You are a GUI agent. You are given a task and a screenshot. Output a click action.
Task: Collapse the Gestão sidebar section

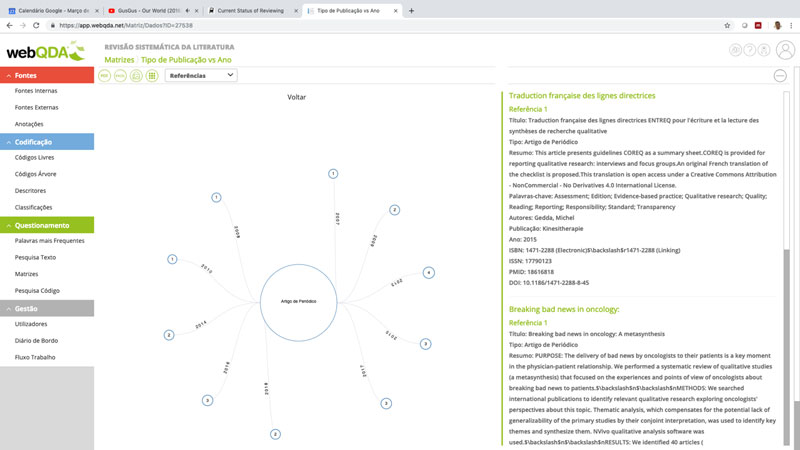47,308
